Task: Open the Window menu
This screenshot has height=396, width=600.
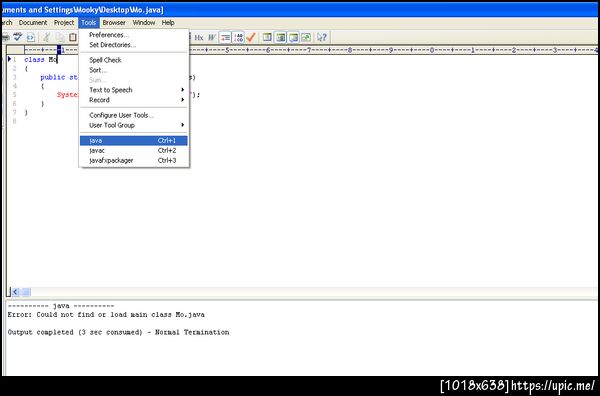Action: coord(144,23)
